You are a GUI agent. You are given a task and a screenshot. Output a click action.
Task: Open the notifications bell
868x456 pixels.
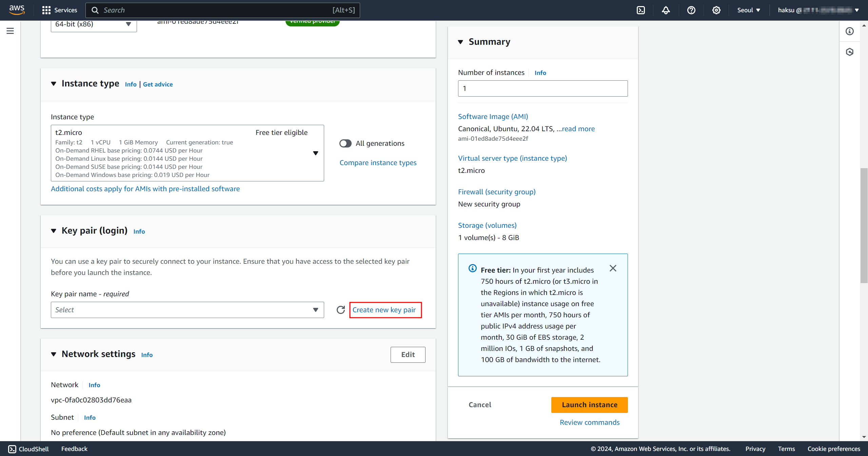666,10
